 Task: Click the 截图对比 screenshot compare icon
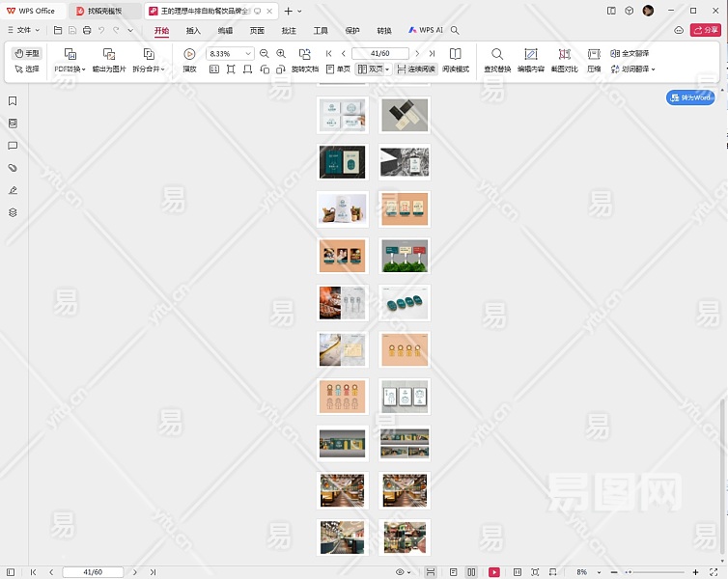click(x=565, y=55)
